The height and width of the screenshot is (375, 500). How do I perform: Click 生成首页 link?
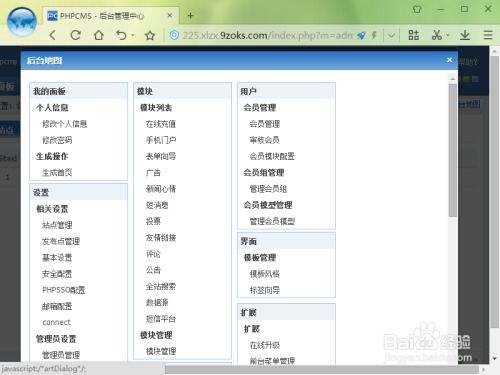[x=57, y=173]
